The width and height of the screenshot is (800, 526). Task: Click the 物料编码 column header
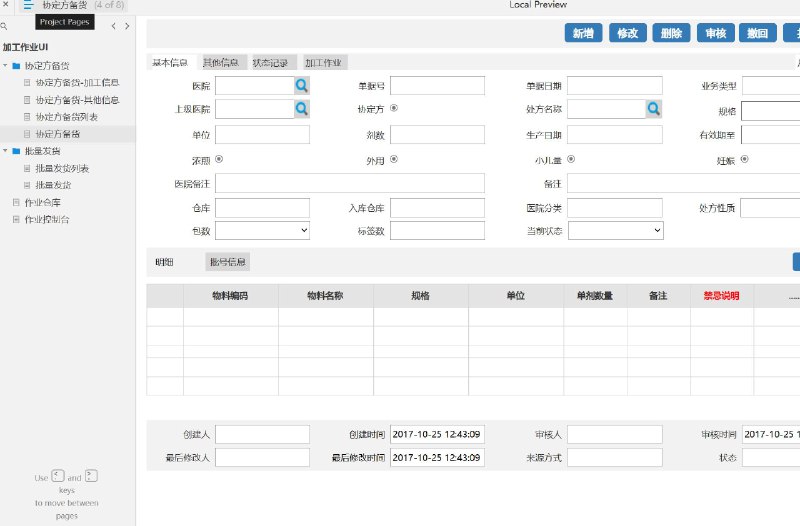pos(231,295)
